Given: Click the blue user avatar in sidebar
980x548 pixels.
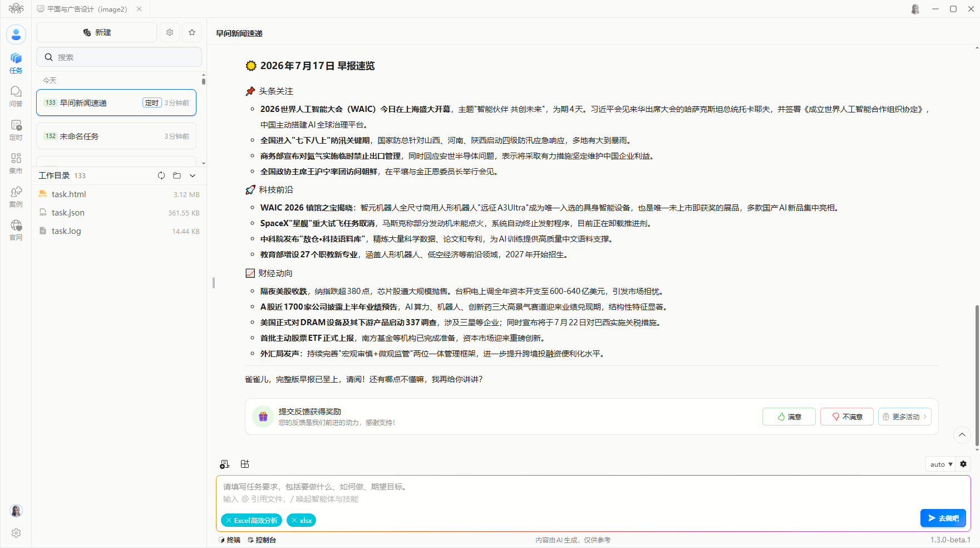Looking at the screenshot, I should pos(16,35).
